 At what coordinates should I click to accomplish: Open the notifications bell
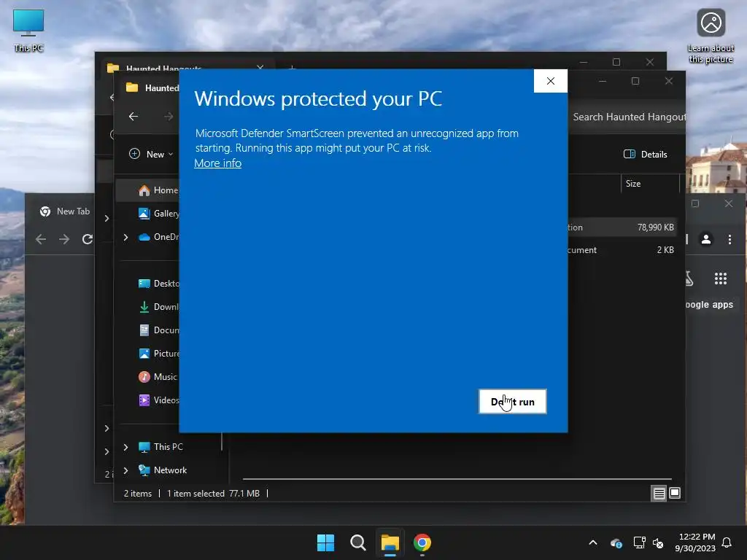click(727, 542)
